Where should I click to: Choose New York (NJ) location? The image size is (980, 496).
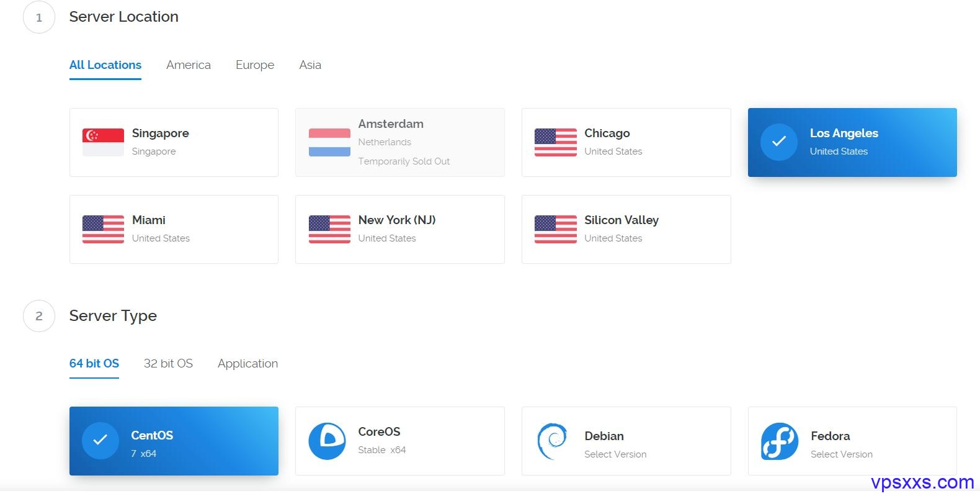point(400,229)
